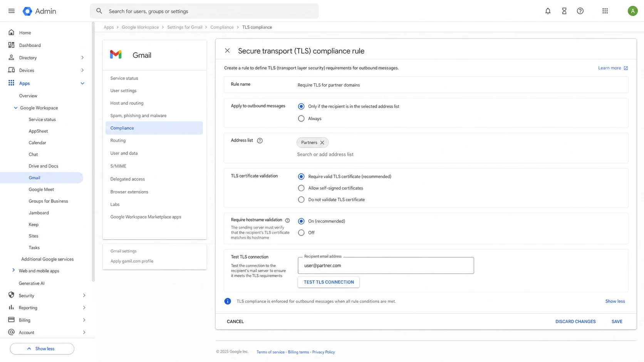Turn hostname validation On
This screenshot has width=644, height=362.
coord(301,221)
